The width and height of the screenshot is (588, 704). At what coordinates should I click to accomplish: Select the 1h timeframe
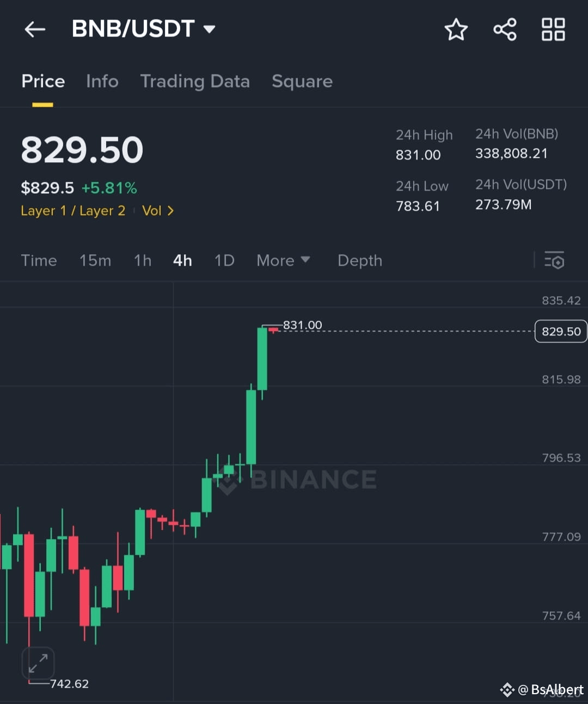click(143, 260)
